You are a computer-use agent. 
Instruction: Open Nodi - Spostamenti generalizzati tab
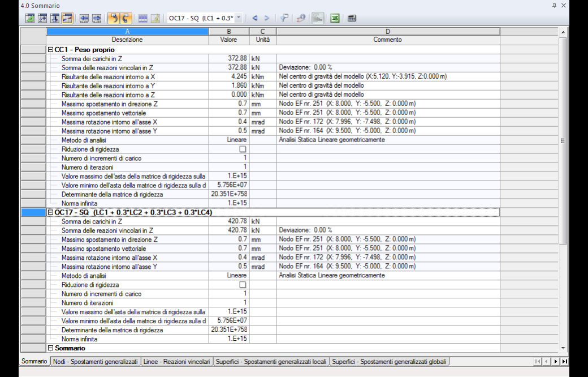[x=95, y=362]
